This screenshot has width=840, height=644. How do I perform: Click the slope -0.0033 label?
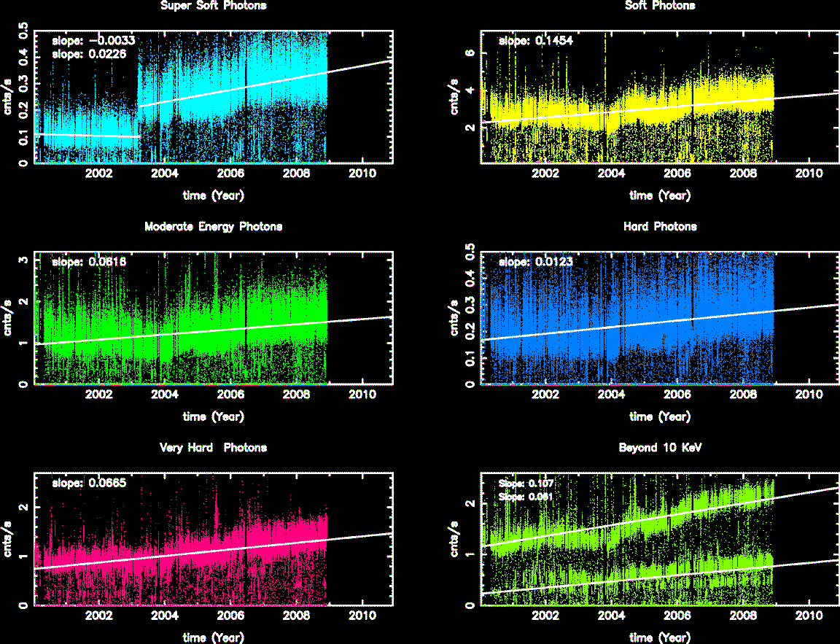[93, 41]
